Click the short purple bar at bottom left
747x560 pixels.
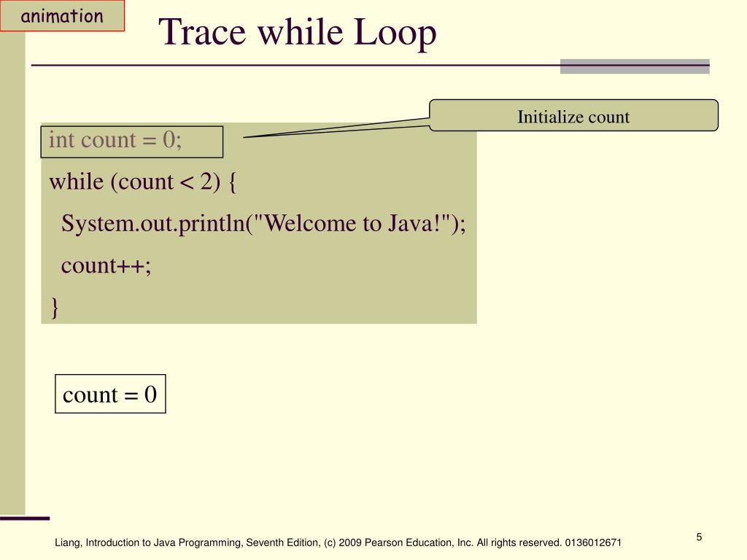pyautogui.click(x=25, y=518)
